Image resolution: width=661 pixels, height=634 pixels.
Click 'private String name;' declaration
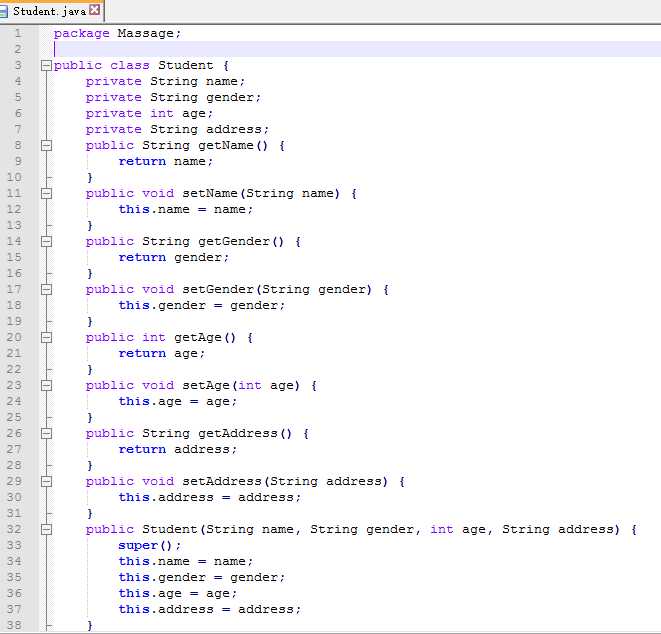point(165,81)
